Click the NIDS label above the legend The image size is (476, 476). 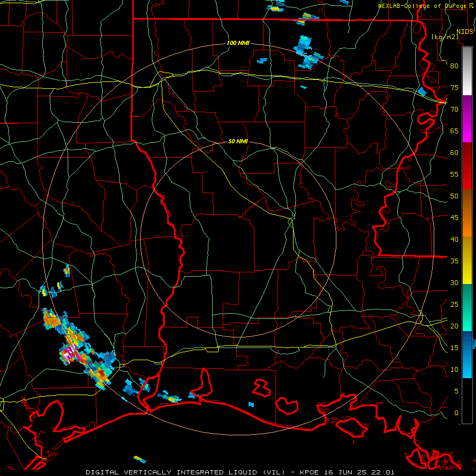coord(465,32)
